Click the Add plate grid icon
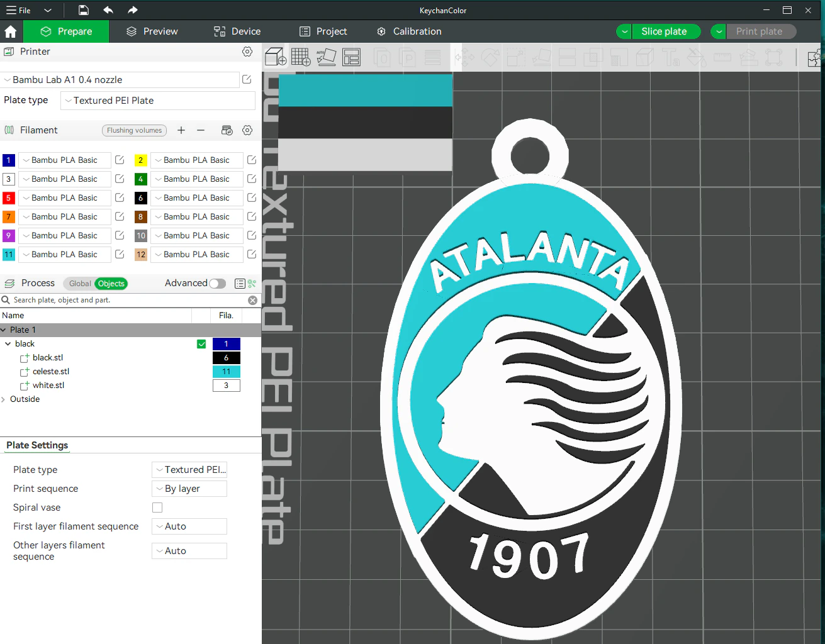 coord(301,57)
